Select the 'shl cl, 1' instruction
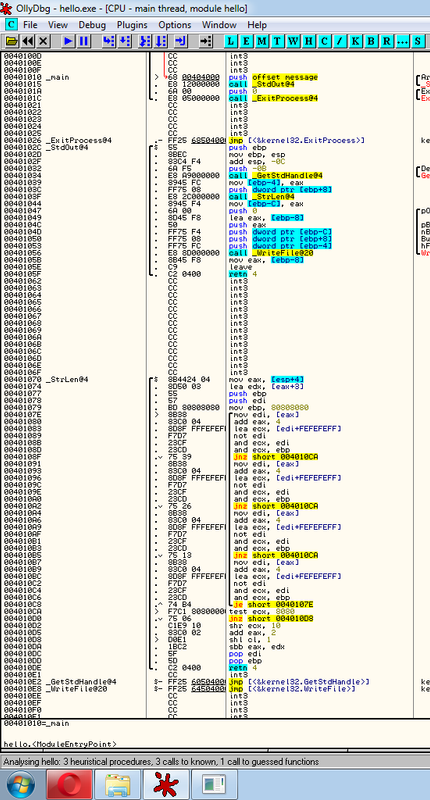Screen dimensions: 430x800 (248, 640)
